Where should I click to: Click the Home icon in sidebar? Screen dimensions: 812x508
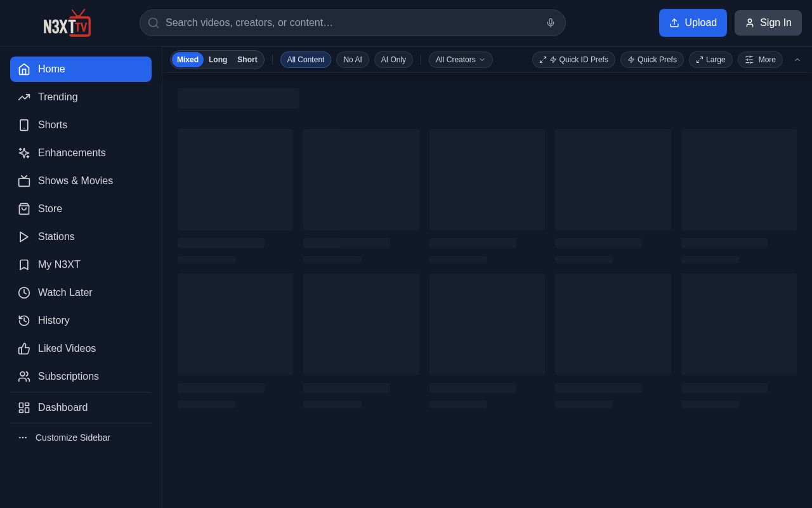[x=24, y=69]
